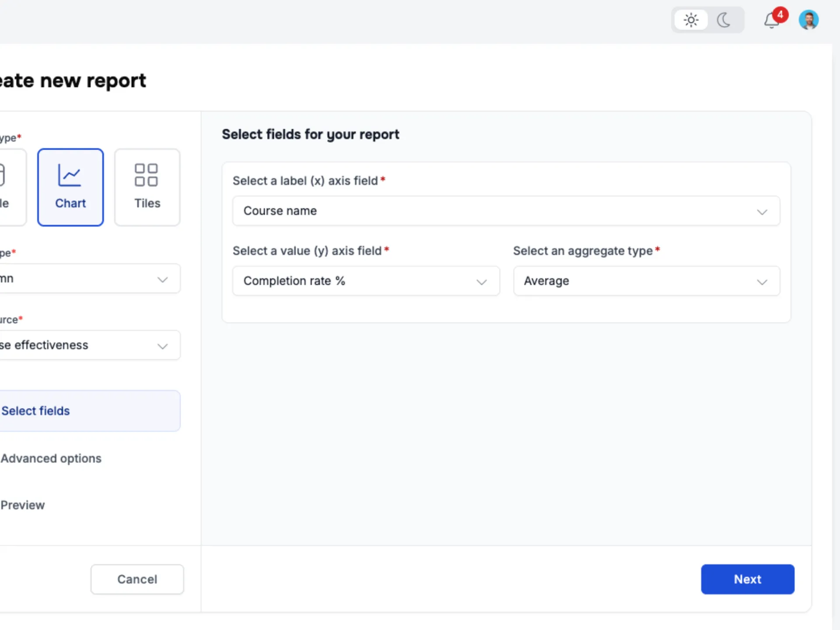
Task: Click the line chart symbol inside the Chart card
Action: 70,175
